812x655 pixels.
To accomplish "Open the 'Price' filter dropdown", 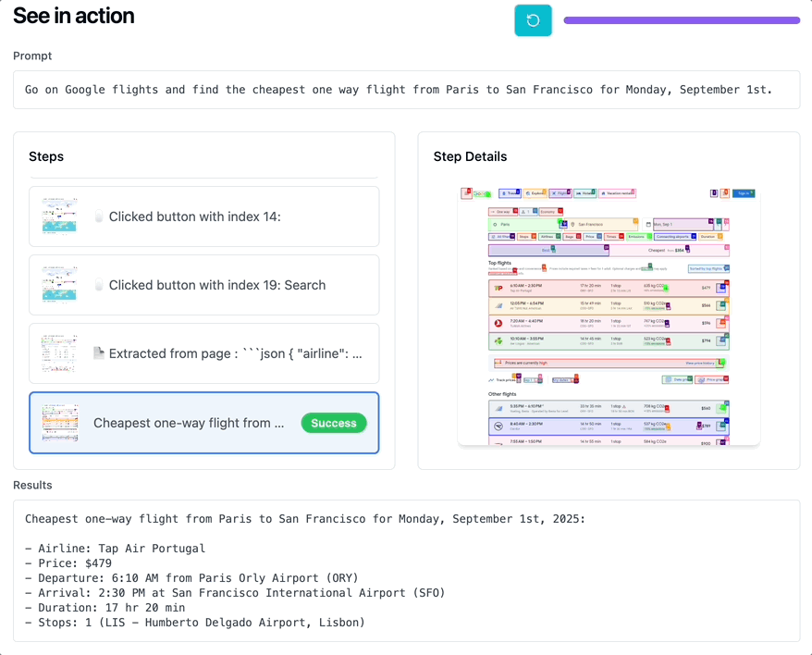I will pyautogui.click(x=593, y=237).
